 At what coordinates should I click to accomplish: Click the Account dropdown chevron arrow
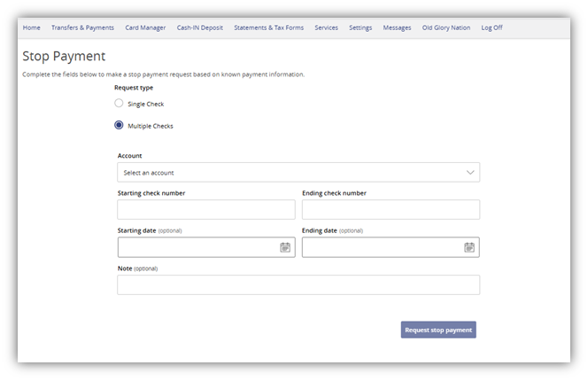470,173
